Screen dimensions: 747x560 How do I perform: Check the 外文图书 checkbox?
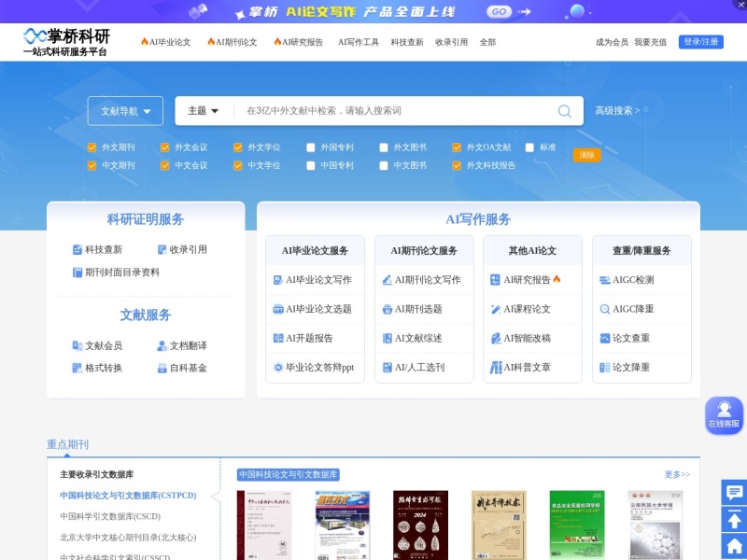pyautogui.click(x=384, y=147)
